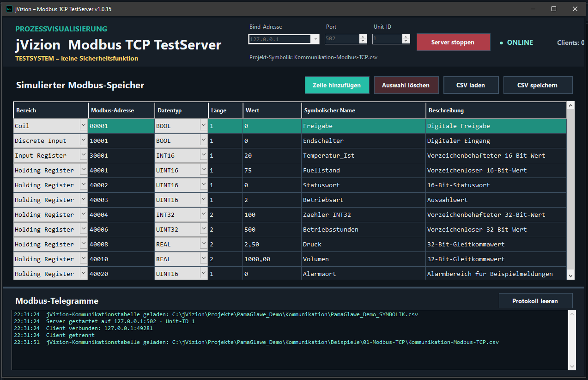The width and height of the screenshot is (588, 380).
Task: Open Bereich dropdown in Endschalter row
Action: tap(83, 140)
